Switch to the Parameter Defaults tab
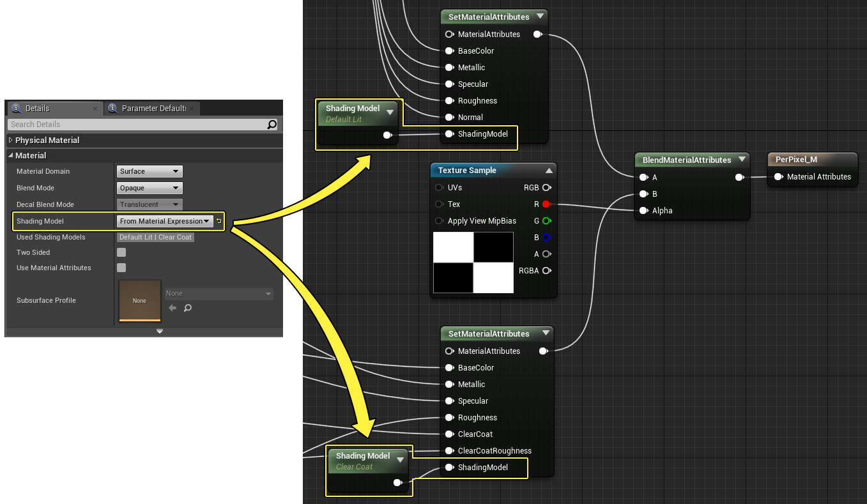Viewport: 867px width, 504px height. [x=153, y=109]
